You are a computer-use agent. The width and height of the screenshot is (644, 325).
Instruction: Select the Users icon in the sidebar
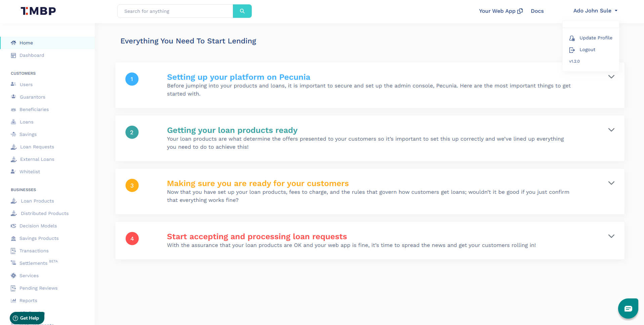tap(13, 84)
